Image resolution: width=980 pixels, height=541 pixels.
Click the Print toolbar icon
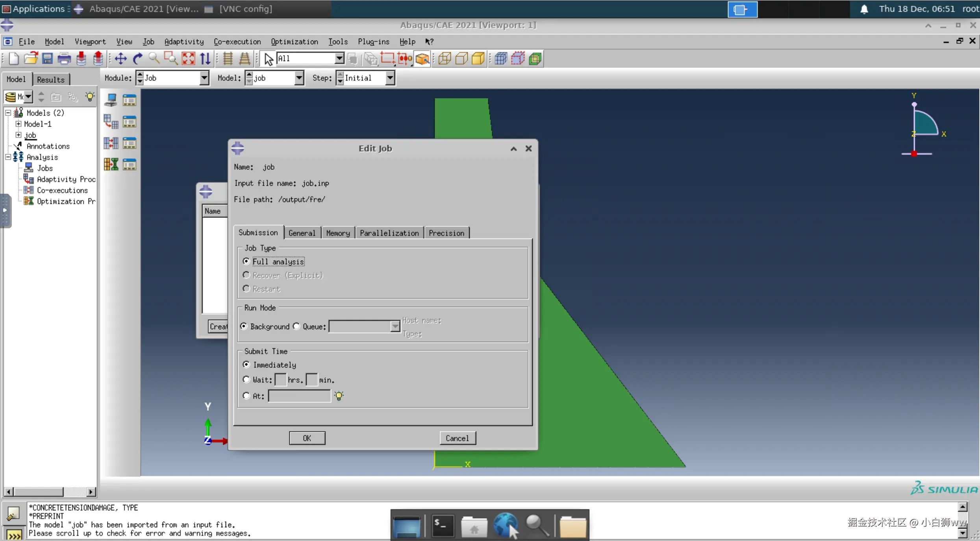pos(64,59)
